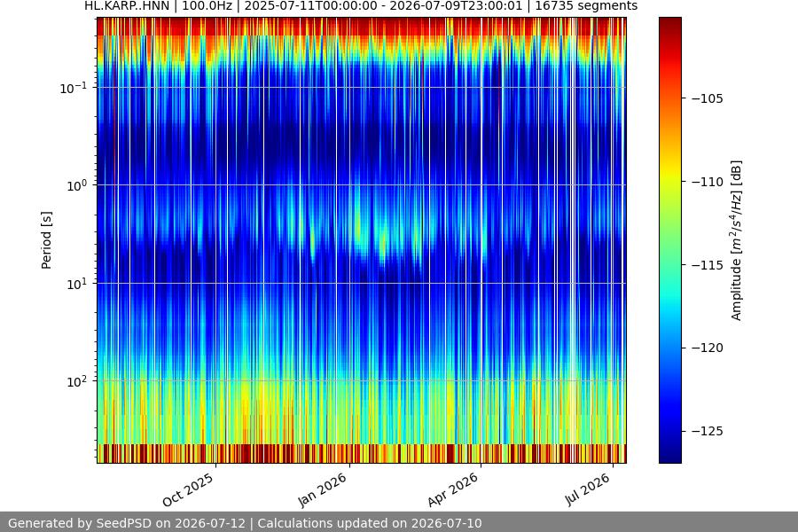798x532 pixels.
Task: Select the "Apr 2026" x-axis label
Action: click(x=453, y=489)
